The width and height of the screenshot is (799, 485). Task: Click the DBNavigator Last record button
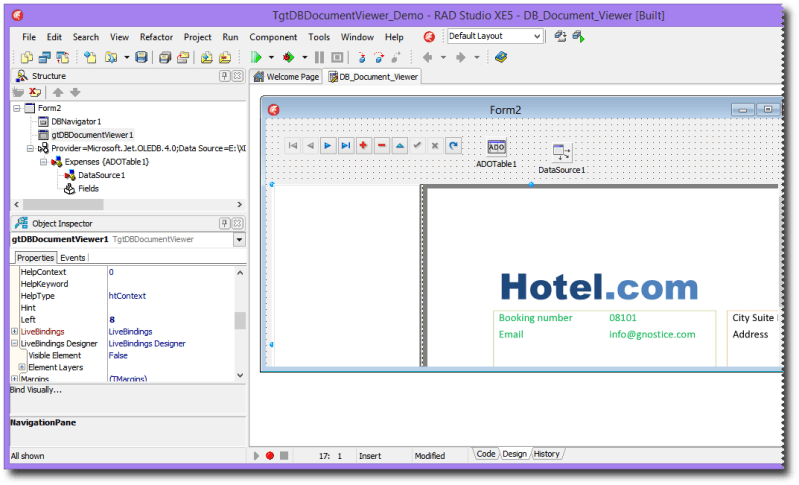[345, 146]
